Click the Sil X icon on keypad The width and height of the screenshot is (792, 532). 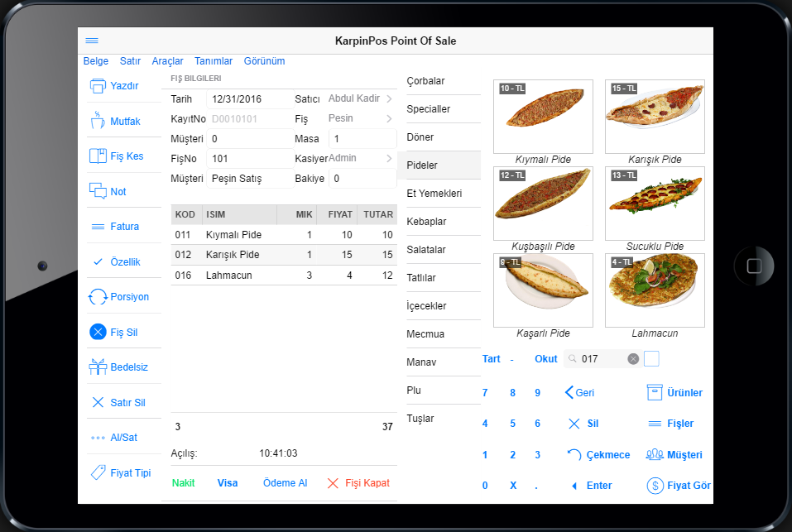click(x=574, y=424)
